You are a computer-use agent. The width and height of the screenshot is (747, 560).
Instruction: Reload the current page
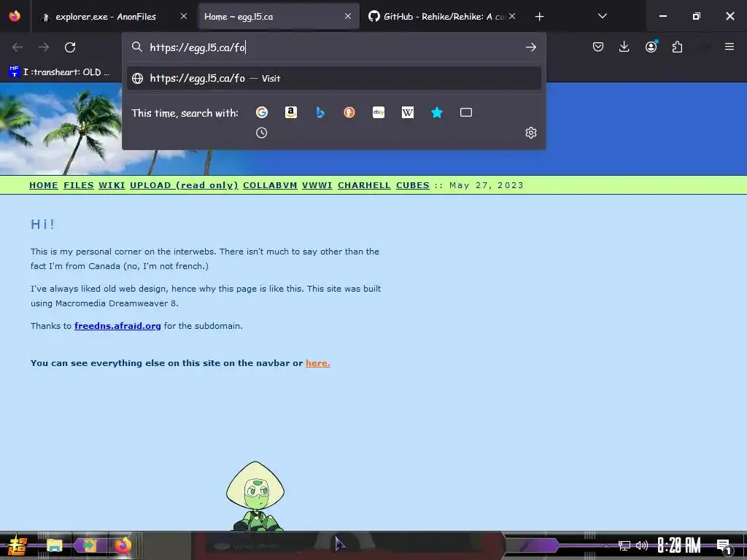70,47
